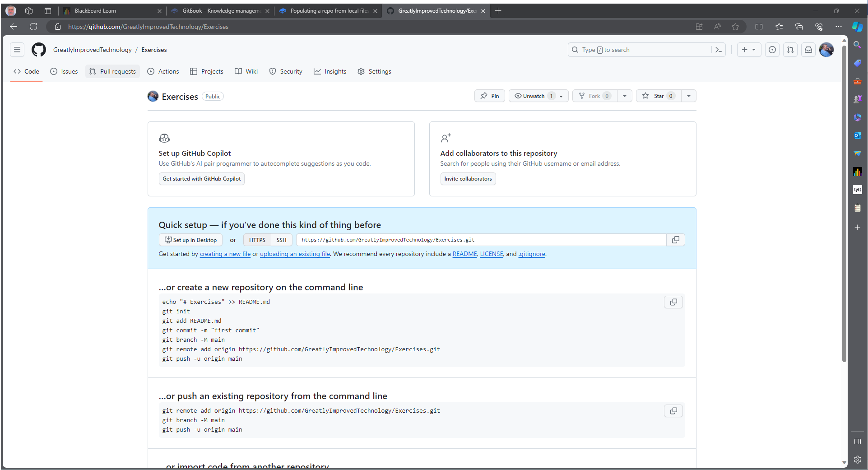Image resolution: width=868 pixels, height=470 pixels.
Task: Open notifications inbox icon
Action: coord(808,50)
